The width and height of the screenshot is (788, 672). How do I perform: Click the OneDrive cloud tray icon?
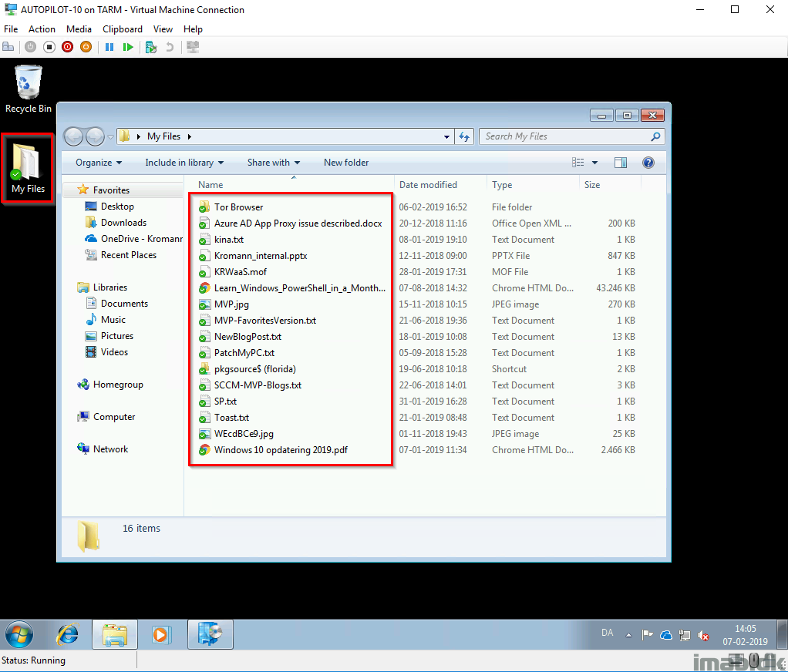click(x=666, y=635)
